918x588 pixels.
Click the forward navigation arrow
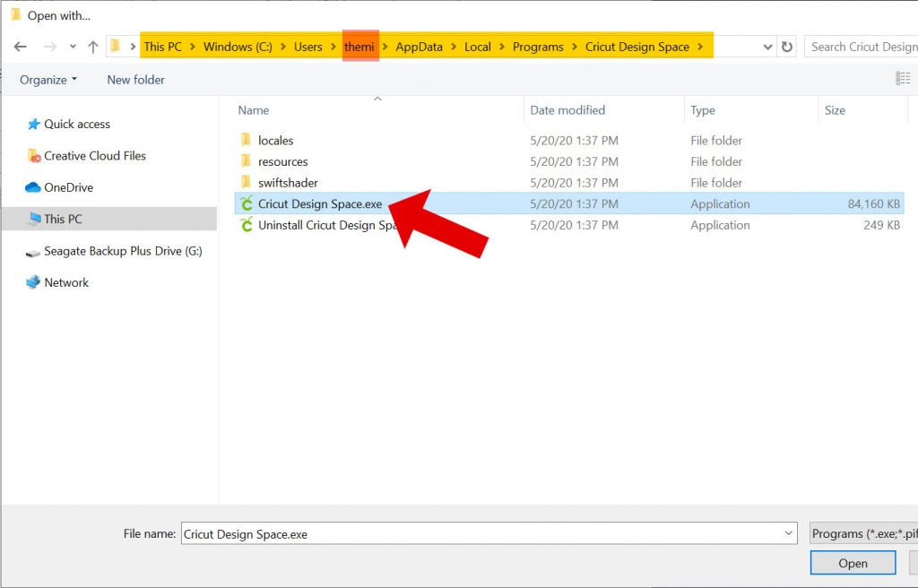50,47
